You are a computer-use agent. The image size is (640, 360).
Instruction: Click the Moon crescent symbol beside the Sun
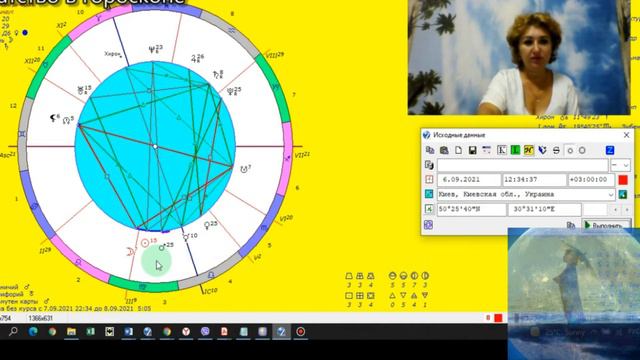point(131,252)
